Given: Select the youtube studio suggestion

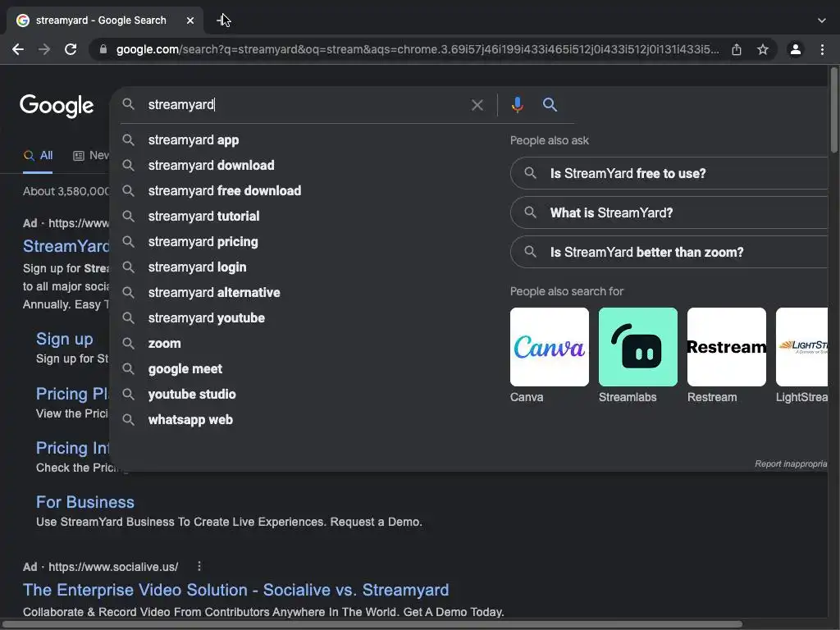Looking at the screenshot, I should click(192, 395).
